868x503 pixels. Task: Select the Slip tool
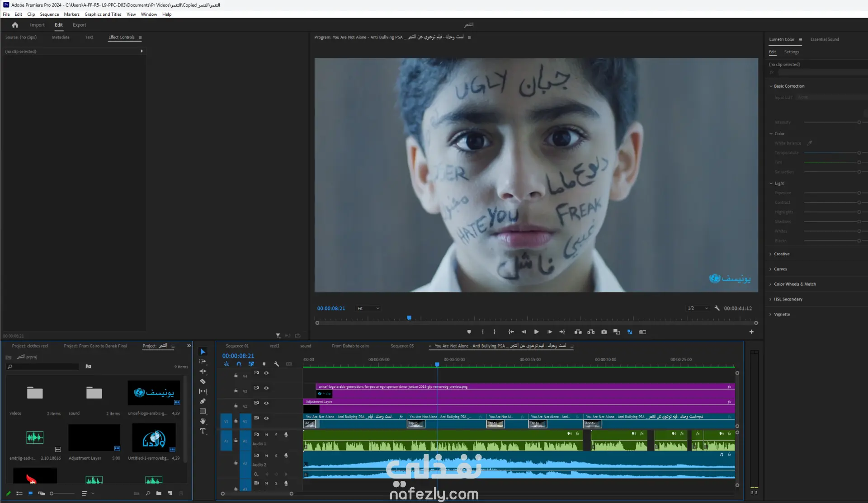point(203,391)
